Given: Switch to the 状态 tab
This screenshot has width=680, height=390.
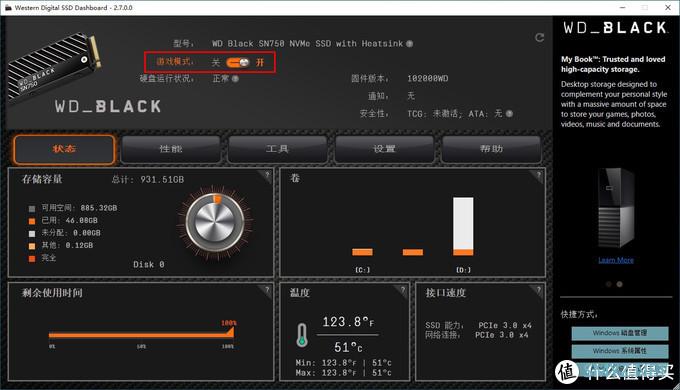Looking at the screenshot, I should click(x=64, y=149).
